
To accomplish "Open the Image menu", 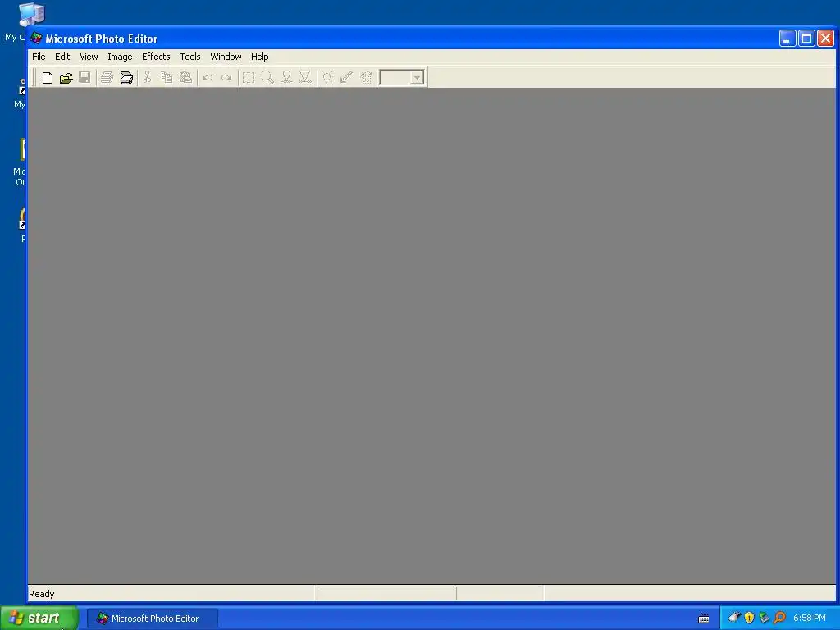I will tap(120, 57).
